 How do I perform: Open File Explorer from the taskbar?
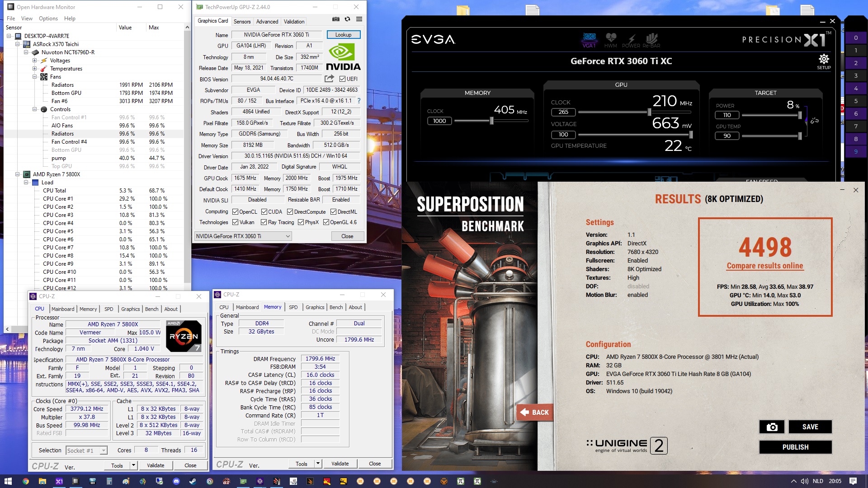click(42, 481)
